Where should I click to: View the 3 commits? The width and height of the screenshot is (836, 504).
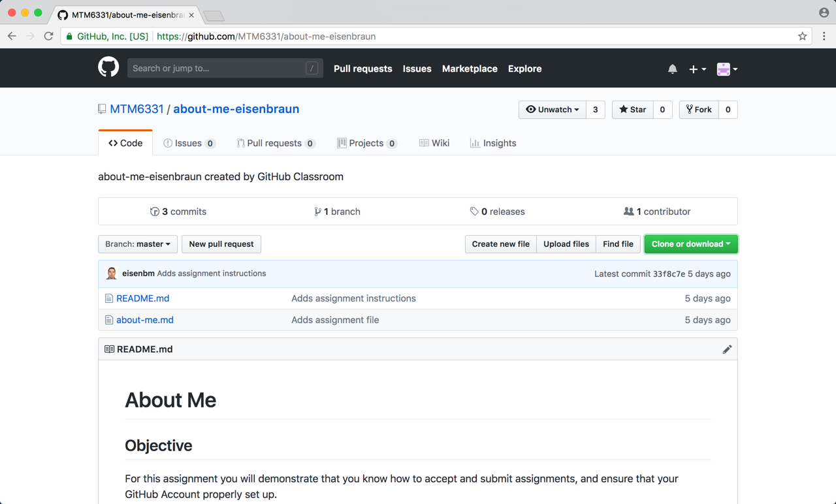178,212
